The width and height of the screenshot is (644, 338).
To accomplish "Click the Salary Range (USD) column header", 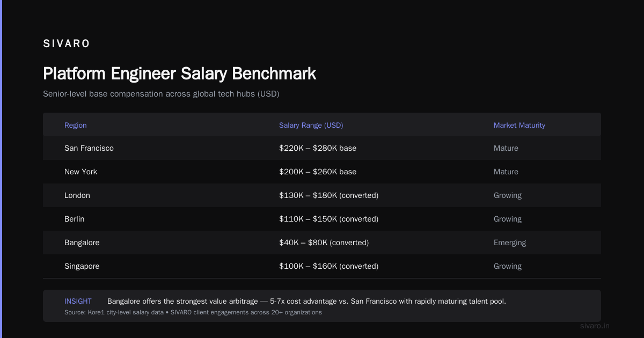I will (311, 125).
